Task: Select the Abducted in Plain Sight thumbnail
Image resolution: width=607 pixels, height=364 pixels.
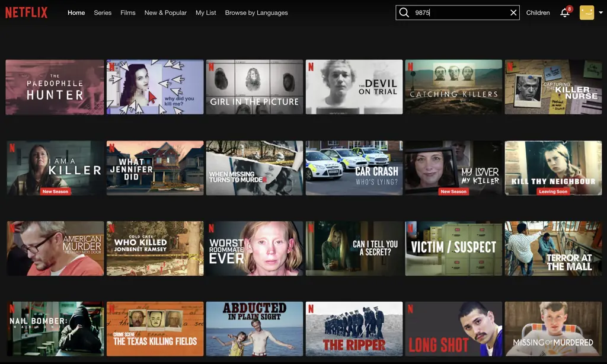Action: tap(254, 328)
